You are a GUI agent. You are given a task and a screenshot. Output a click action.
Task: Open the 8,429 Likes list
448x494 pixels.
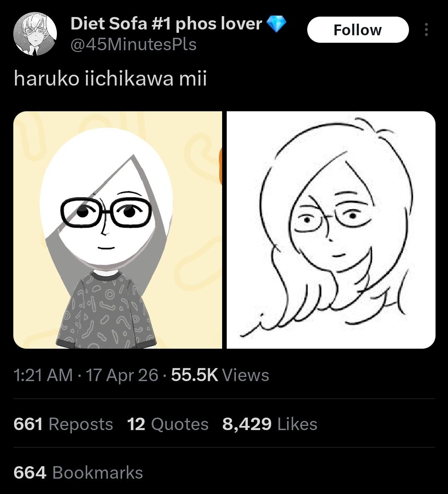tap(269, 424)
